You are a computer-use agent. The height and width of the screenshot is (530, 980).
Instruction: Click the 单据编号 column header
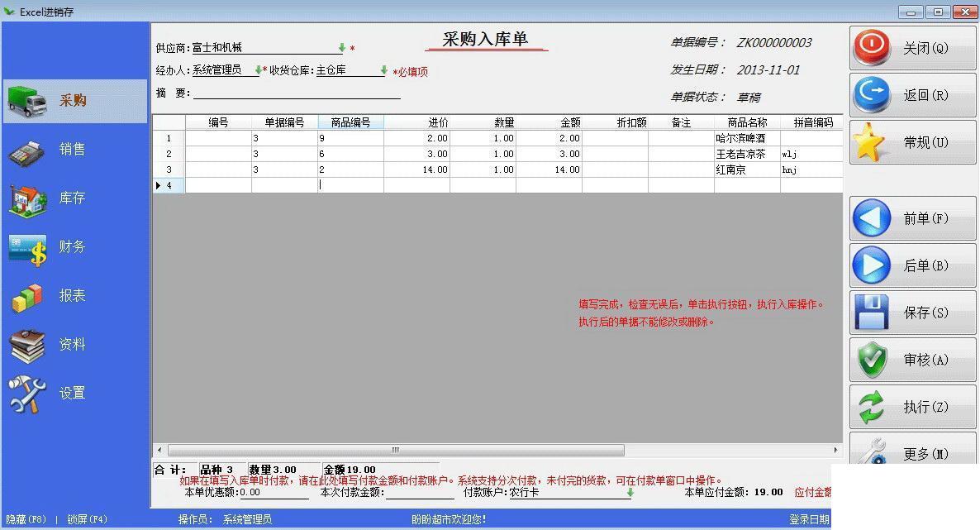coord(284,122)
